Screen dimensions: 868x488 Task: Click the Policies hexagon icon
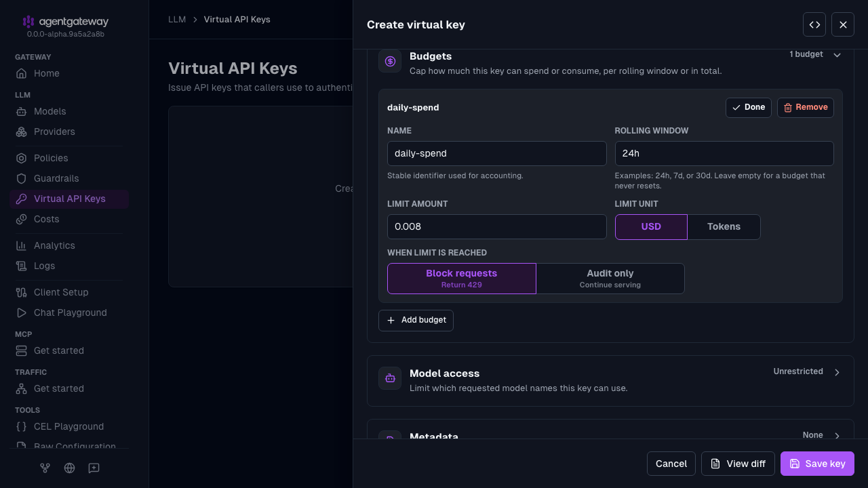click(22, 158)
